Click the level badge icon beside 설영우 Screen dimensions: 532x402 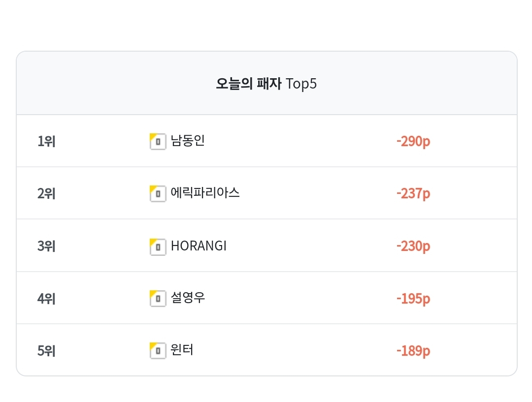click(158, 299)
